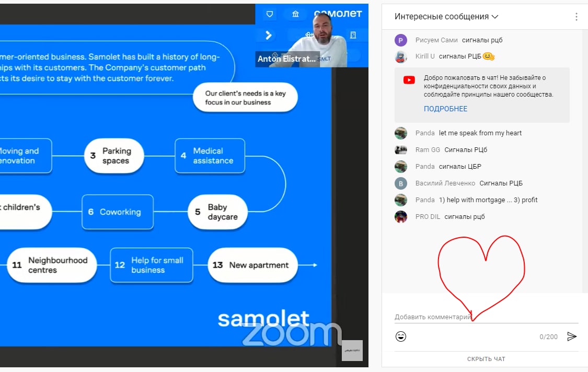This screenshot has height=372, width=588.
Task: Click the "6 Coworking" slide box
Action: (x=118, y=212)
